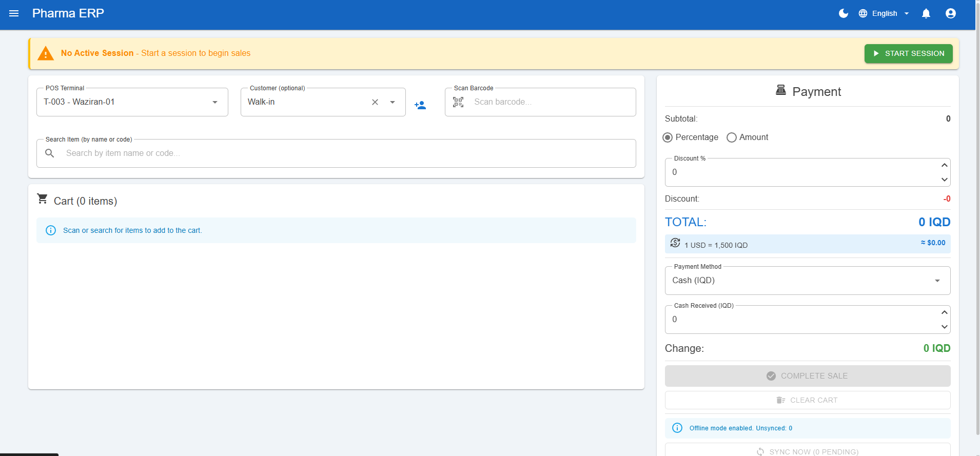The width and height of the screenshot is (980, 456).
Task: Click the '≈ $0.00' value
Action: [933, 243]
